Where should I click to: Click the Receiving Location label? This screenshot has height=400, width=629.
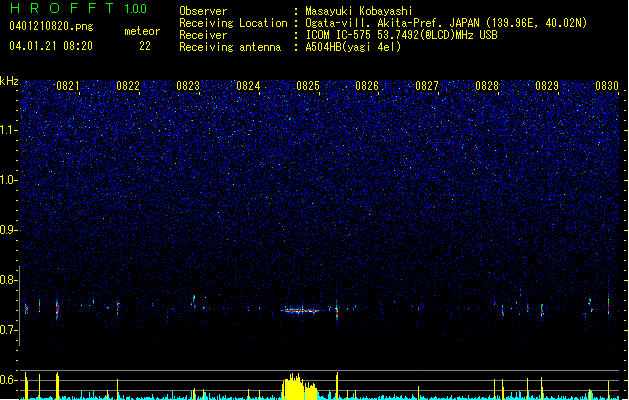233,23
